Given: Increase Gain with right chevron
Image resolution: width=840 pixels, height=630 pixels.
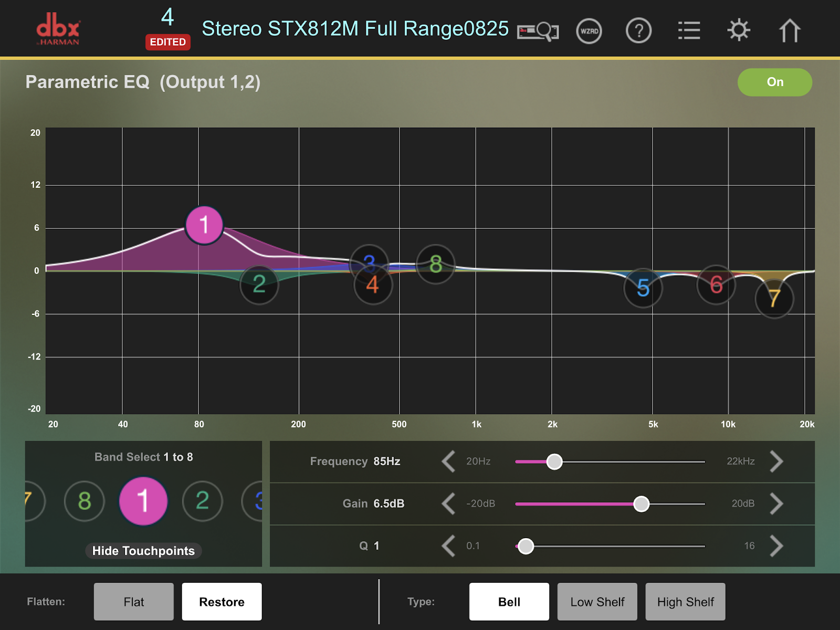Looking at the screenshot, I should [777, 503].
